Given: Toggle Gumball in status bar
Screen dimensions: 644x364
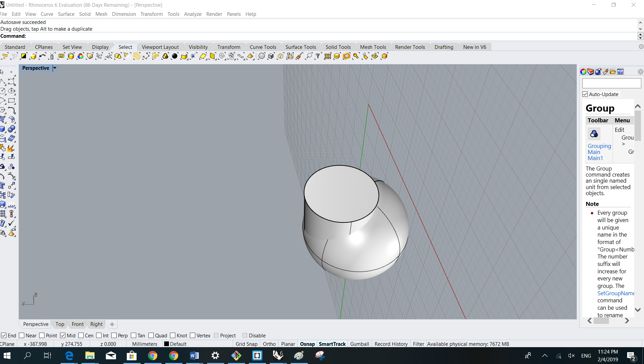Looking at the screenshot, I should [x=359, y=344].
